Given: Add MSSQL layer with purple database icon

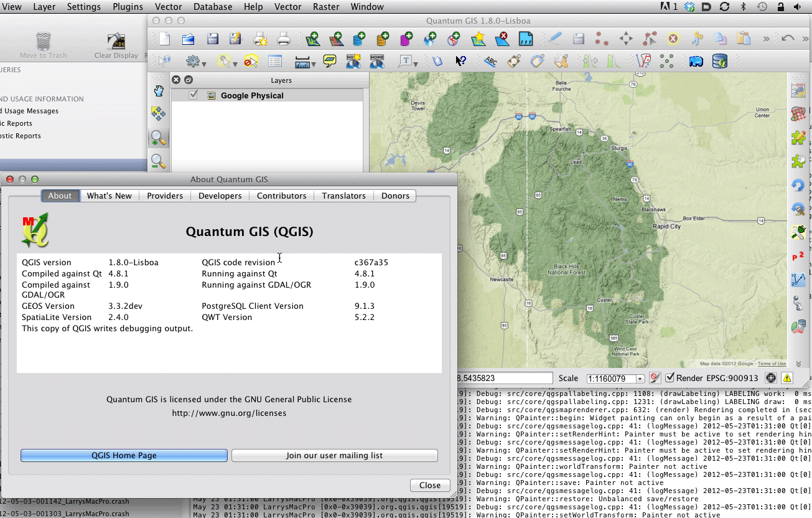Looking at the screenshot, I should pos(406,39).
